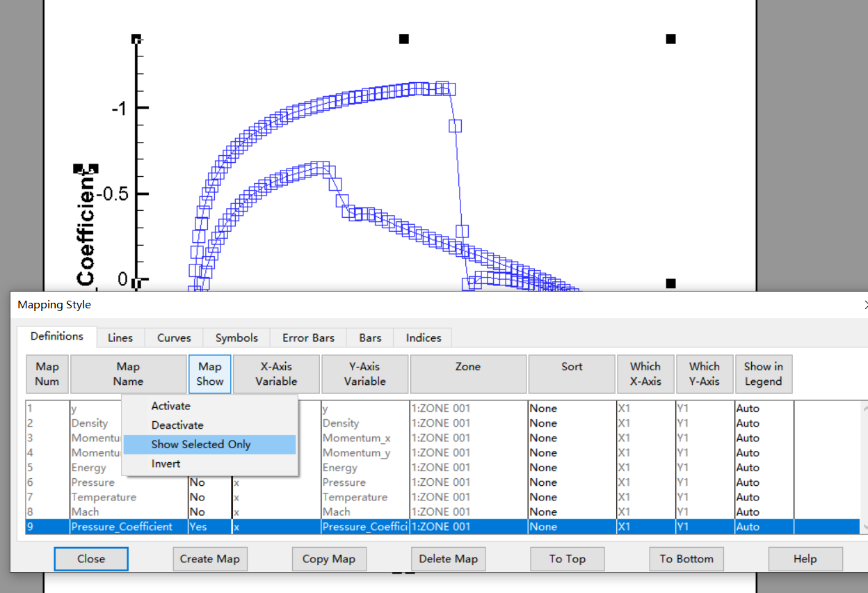This screenshot has width=868, height=593.
Task: Click the Create Map button
Action: [x=210, y=559]
